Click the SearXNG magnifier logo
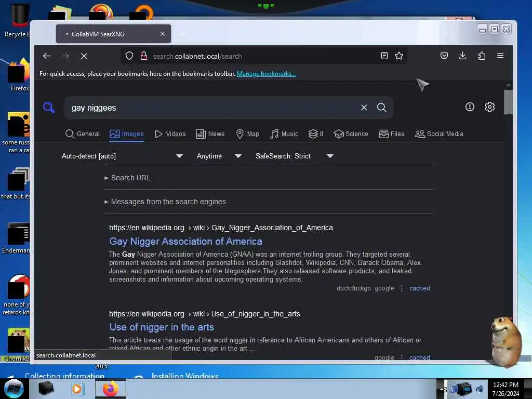The image size is (532, 399). [x=49, y=107]
